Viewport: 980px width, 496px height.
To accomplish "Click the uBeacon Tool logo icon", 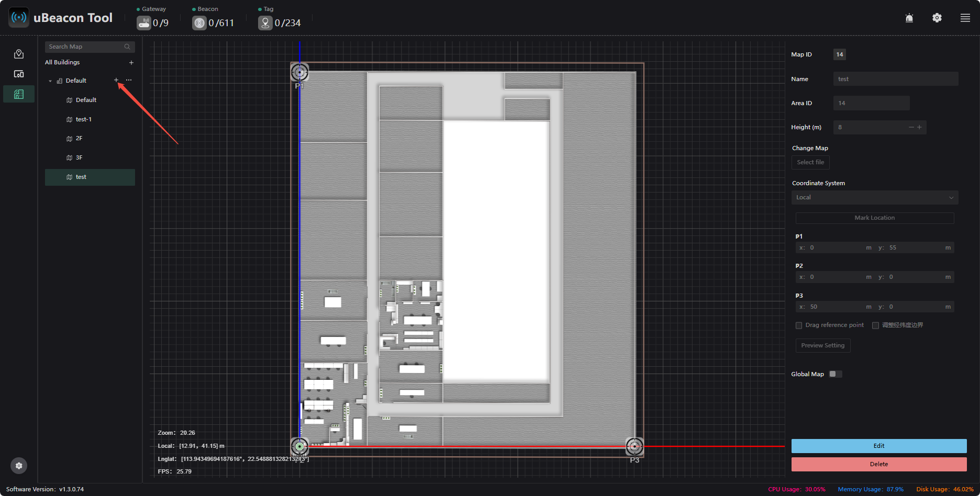I will click(x=19, y=17).
